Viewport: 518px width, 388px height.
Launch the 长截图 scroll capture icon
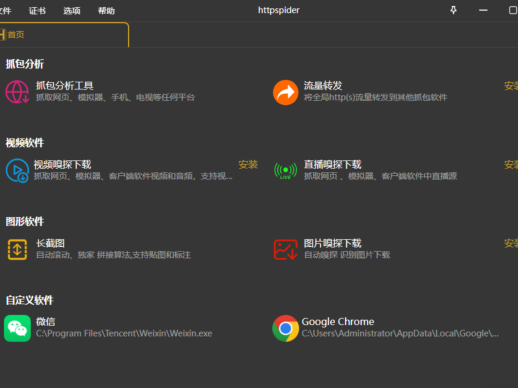17,249
